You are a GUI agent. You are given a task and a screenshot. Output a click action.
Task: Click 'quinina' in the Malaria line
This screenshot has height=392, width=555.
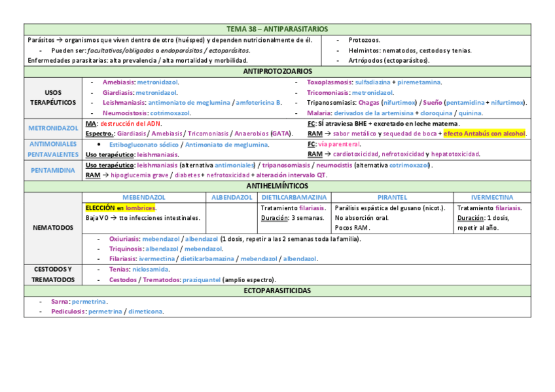tap(470, 113)
